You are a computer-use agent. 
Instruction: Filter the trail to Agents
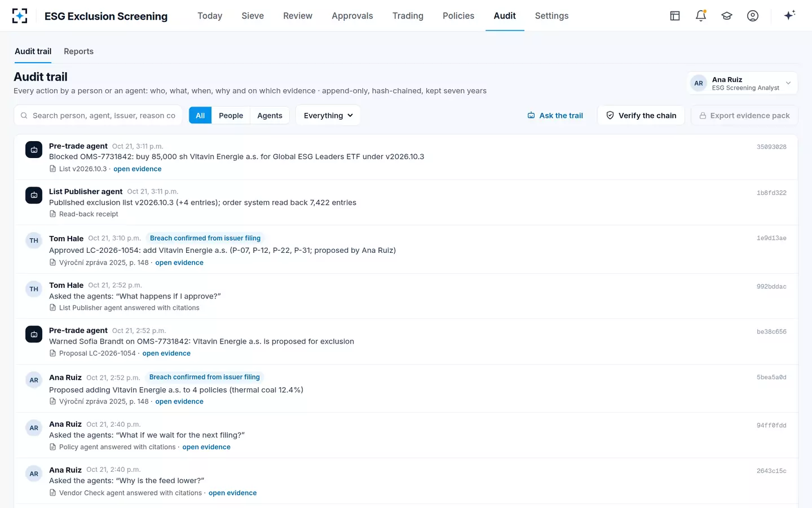pos(270,115)
